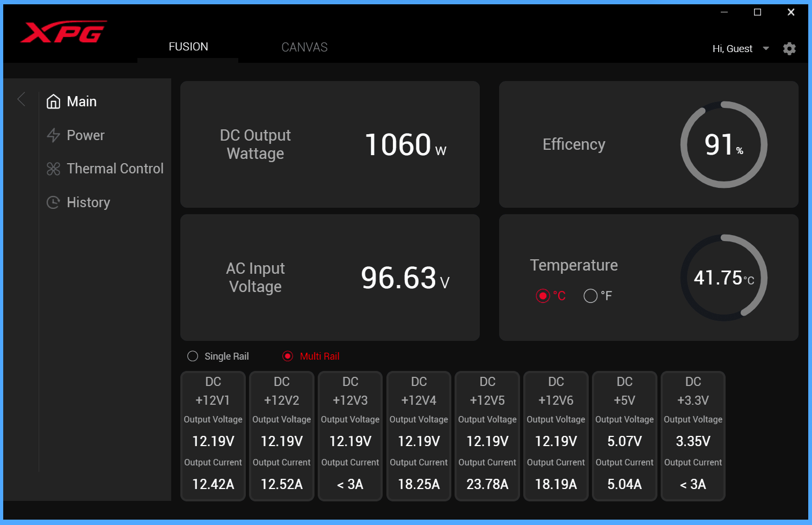Switch to the CANVAS tab
This screenshot has height=525, width=812.
pos(304,47)
